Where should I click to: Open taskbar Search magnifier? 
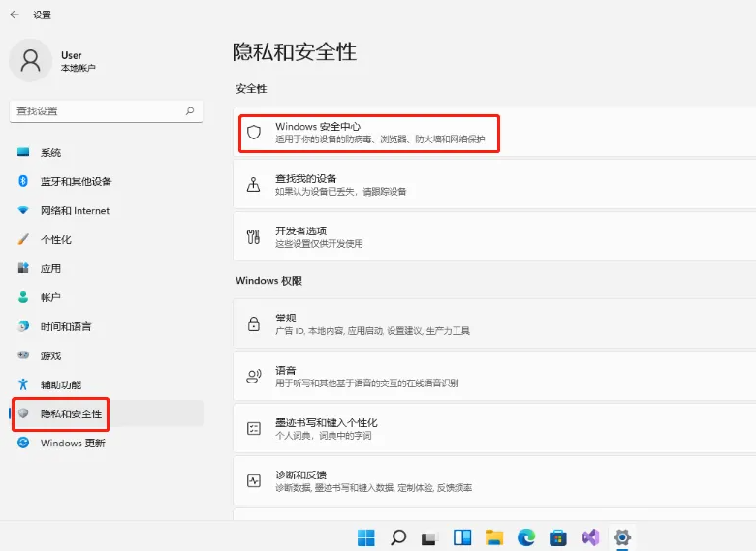398,537
